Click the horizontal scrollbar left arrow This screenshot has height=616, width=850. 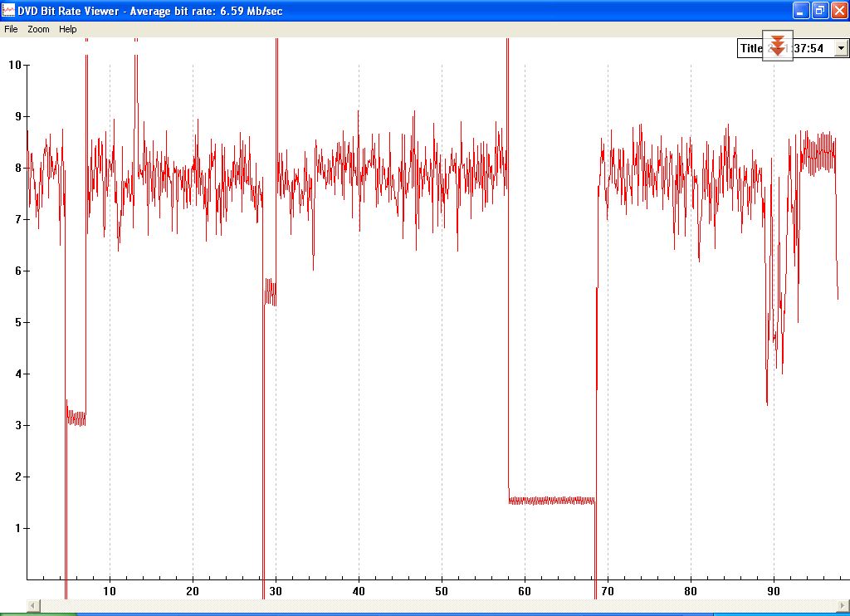(x=33, y=605)
